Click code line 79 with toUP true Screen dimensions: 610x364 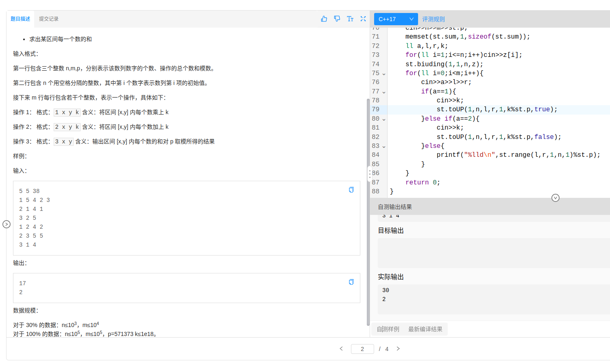pyautogui.click(x=497, y=109)
